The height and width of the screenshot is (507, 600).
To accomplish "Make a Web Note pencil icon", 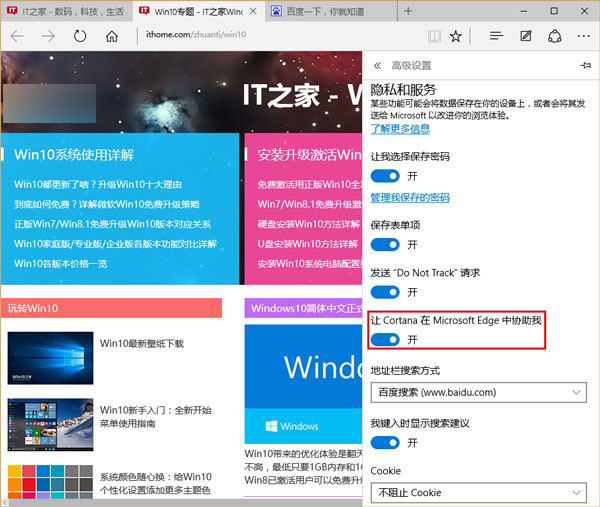I will (526, 36).
